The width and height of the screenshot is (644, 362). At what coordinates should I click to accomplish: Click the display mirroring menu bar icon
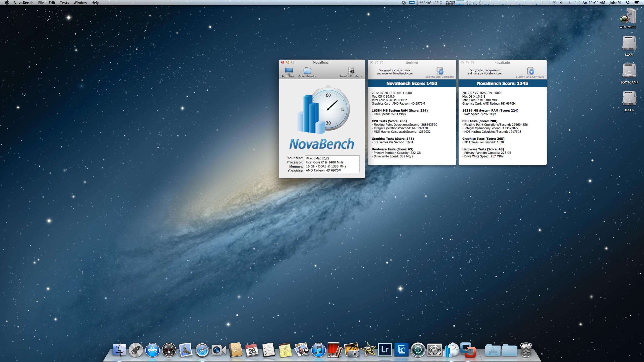(x=404, y=3)
